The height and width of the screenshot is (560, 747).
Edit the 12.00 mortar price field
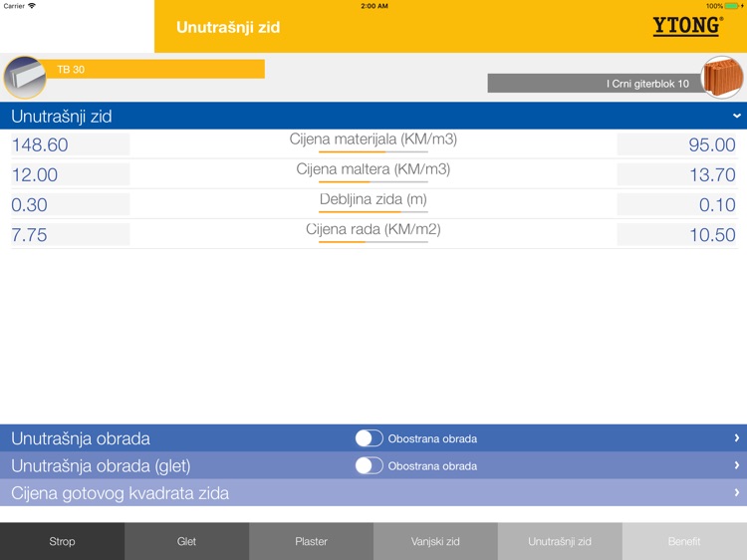tap(70, 174)
